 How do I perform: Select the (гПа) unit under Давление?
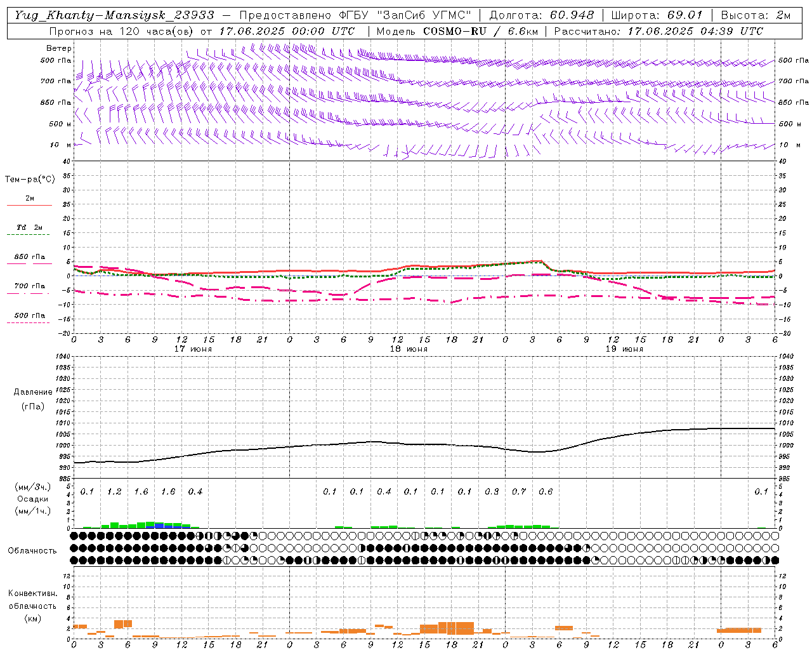[33, 406]
